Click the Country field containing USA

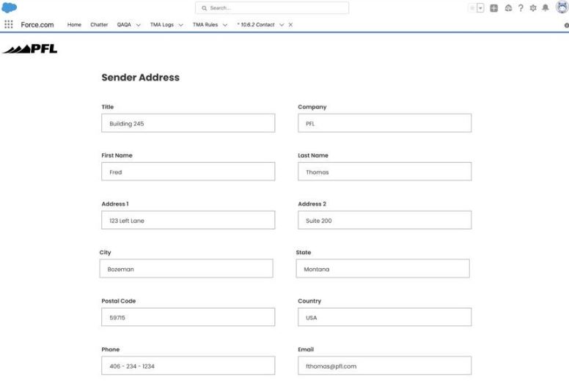pos(385,317)
